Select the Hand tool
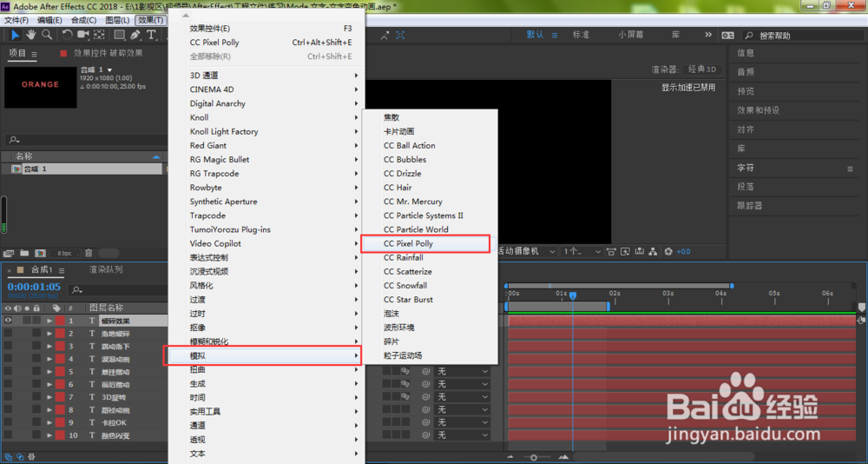Image resolution: width=868 pixels, height=464 pixels. (30, 35)
